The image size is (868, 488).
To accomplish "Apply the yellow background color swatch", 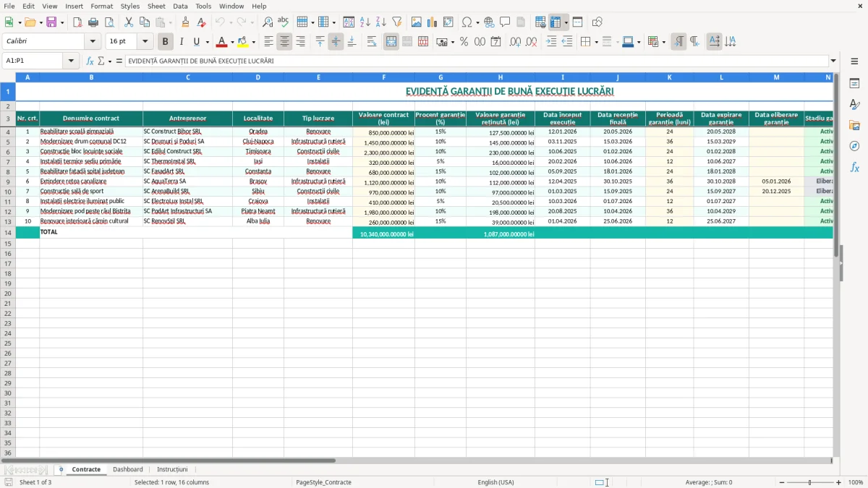I will [x=243, y=42].
